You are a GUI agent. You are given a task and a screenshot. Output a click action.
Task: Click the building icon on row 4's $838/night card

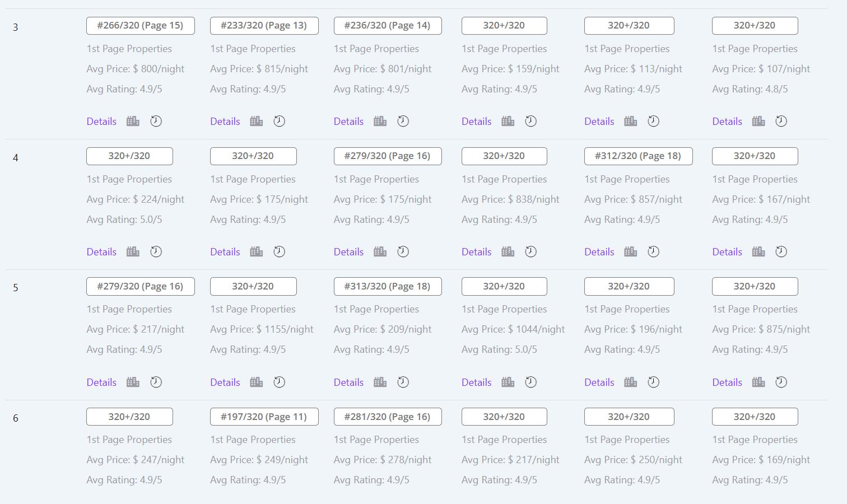pyautogui.click(x=508, y=251)
